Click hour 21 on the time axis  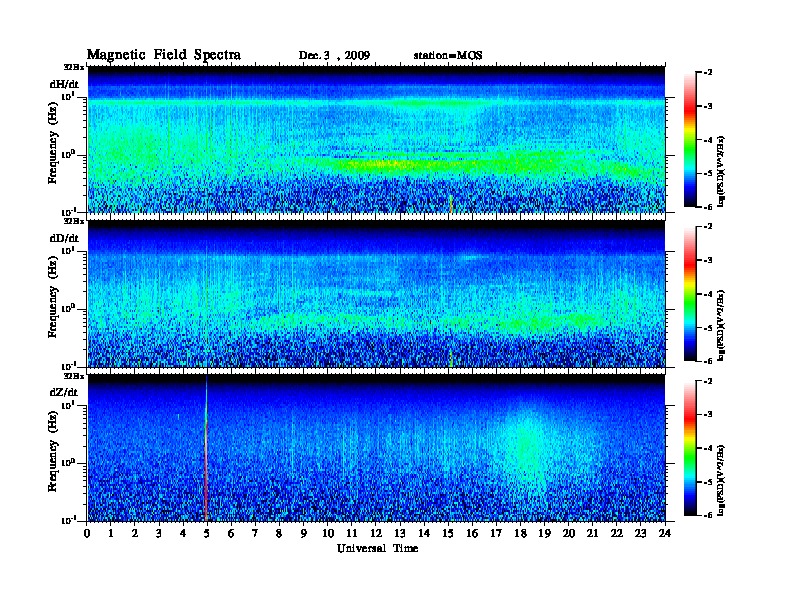(x=592, y=534)
